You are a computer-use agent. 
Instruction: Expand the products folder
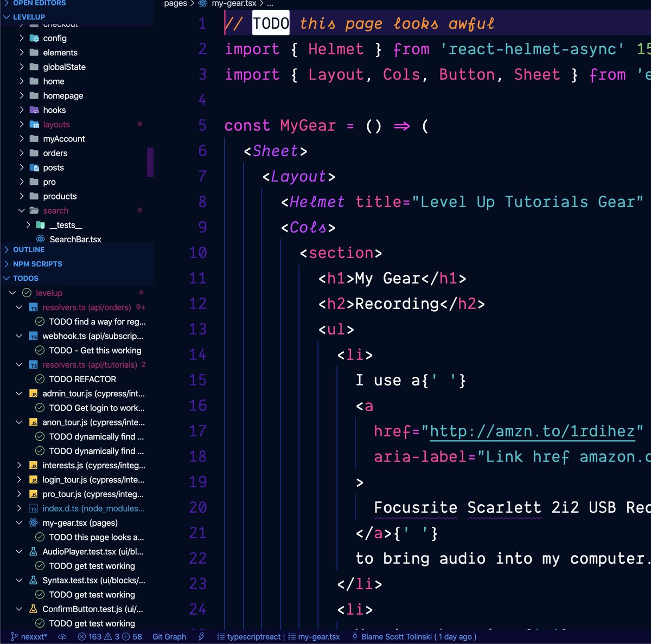pos(22,196)
